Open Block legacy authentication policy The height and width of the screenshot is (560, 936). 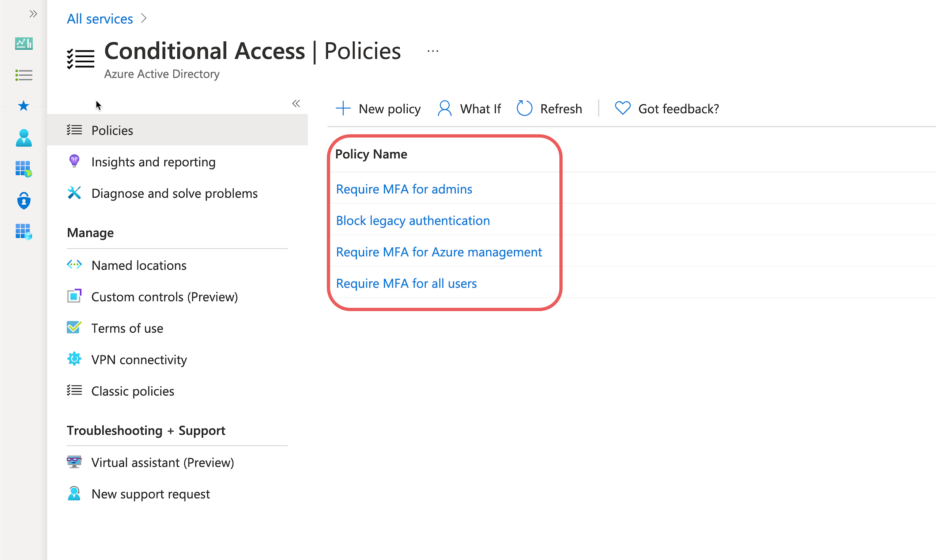pos(413,220)
